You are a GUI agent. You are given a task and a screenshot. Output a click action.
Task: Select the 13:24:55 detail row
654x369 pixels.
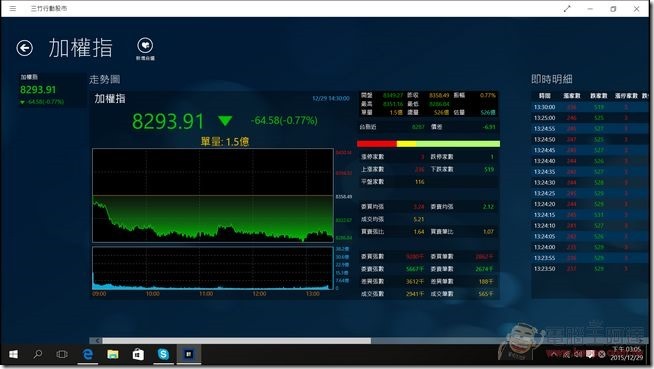(590, 129)
